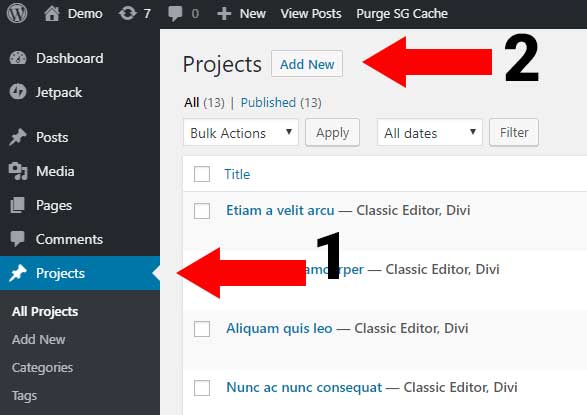Click the Comments sidebar bubble icon
Viewport: 587px width, 415px height.
(x=18, y=239)
